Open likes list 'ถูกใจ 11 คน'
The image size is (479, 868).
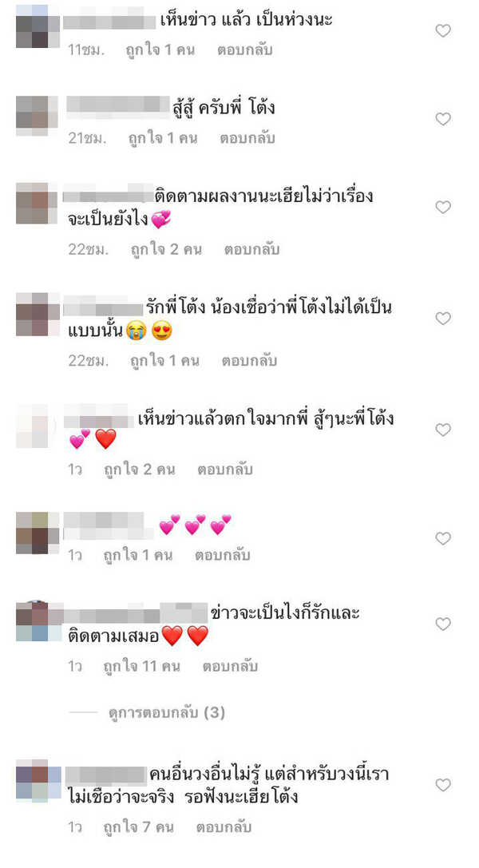[141, 667]
